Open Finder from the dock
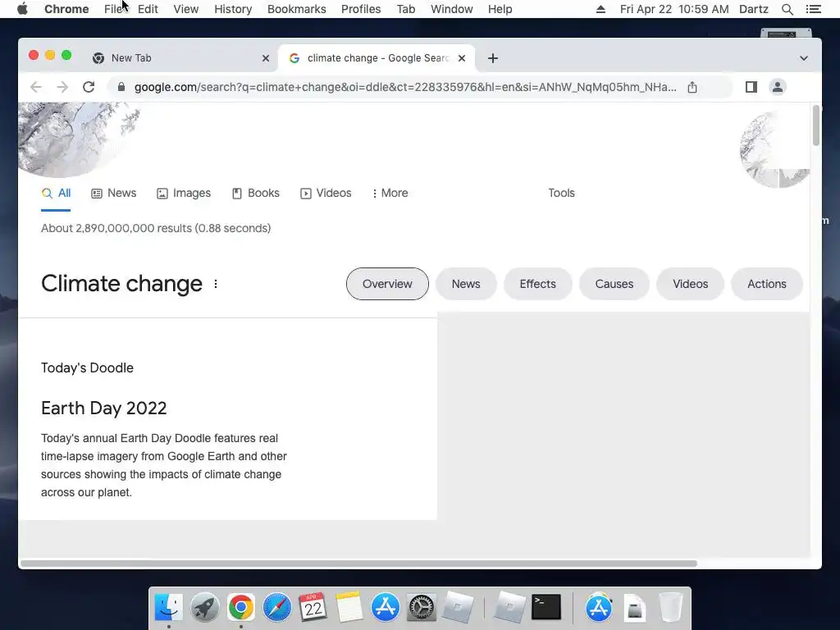840x630 pixels. [169, 608]
